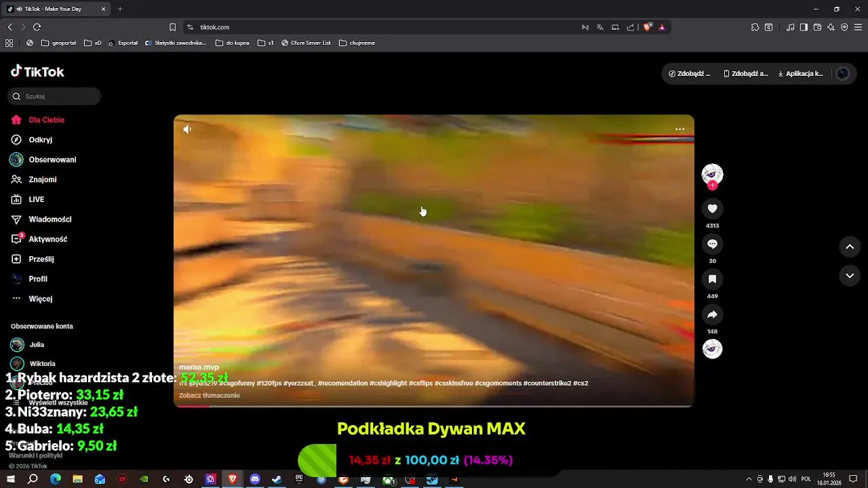Screen dimensions: 868x488
Task: Open followed account Wiktoria
Action: click(x=33, y=364)
